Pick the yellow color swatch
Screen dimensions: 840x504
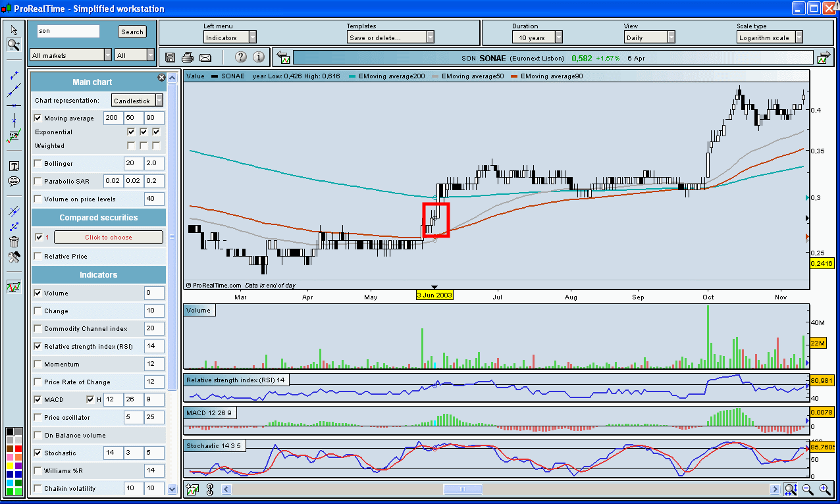tap(9, 466)
